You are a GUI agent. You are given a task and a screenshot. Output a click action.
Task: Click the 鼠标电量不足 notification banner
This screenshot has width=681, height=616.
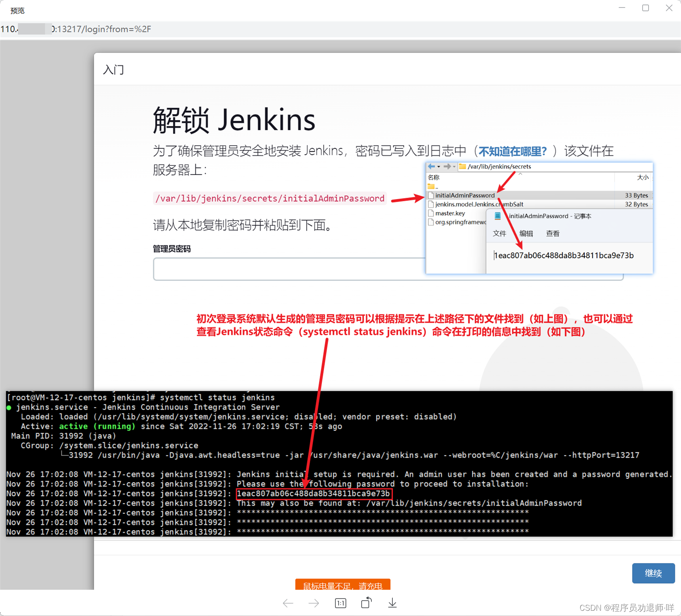(x=343, y=584)
